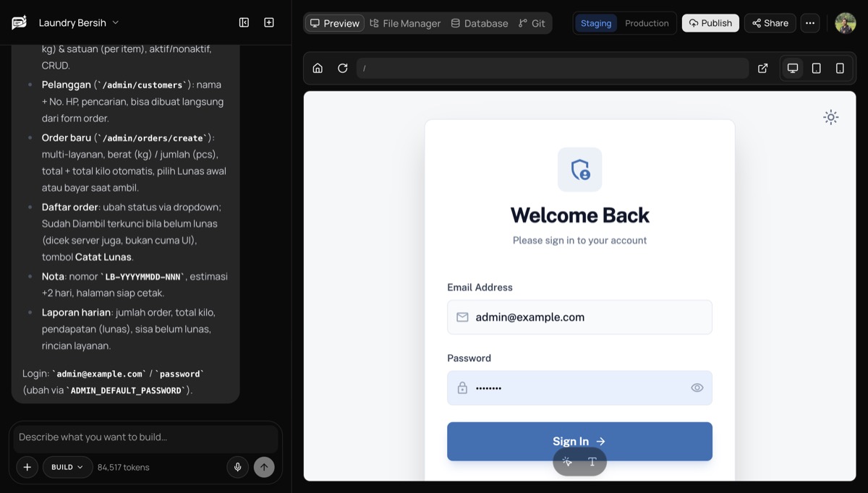Screen dimensions: 868x493
Task: Toggle light/dark theme sun icon
Action: tap(831, 117)
